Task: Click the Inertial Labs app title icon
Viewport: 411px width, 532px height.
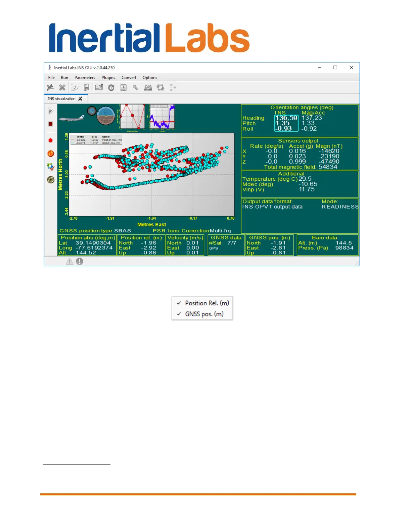Action: [x=50, y=68]
